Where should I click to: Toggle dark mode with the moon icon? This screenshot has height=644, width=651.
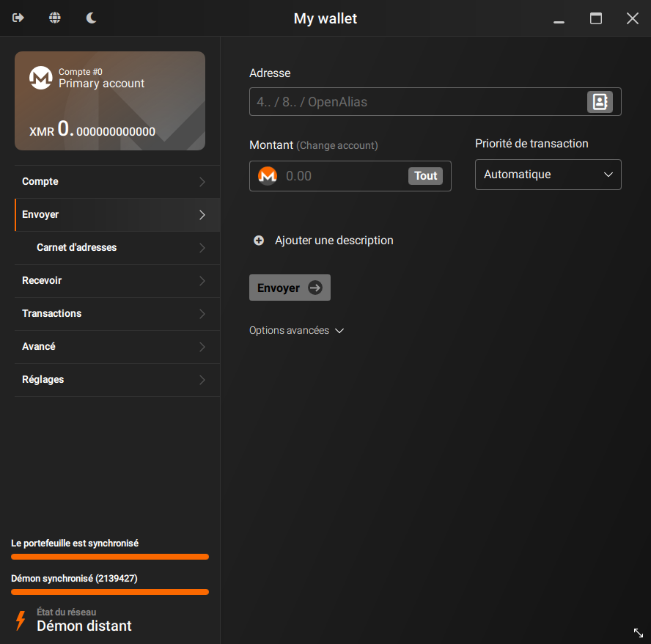point(91,18)
